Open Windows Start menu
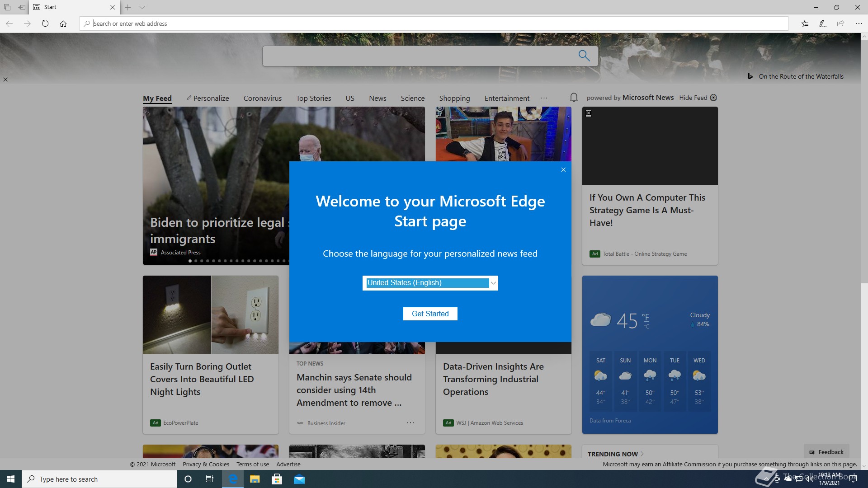This screenshot has width=868, height=488. pyautogui.click(x=11, y=479)
